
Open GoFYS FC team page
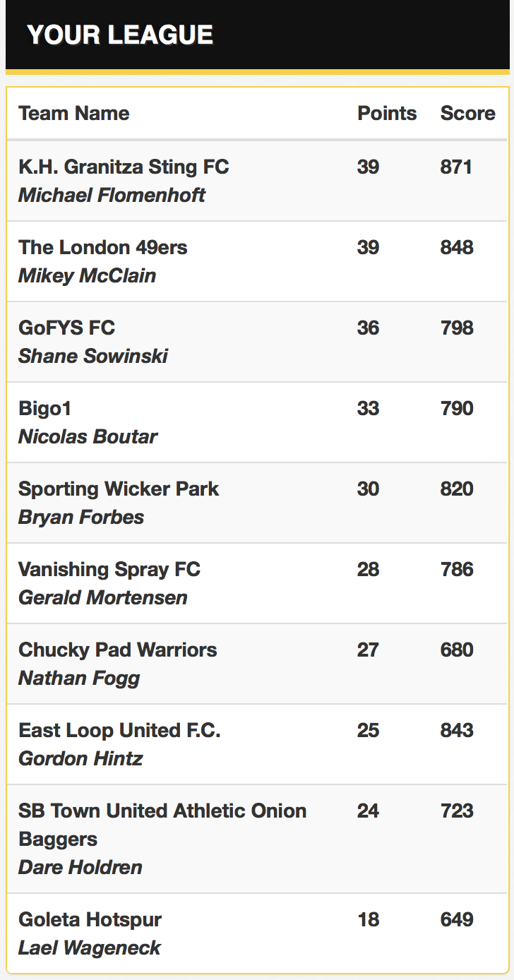coord(66,328)
